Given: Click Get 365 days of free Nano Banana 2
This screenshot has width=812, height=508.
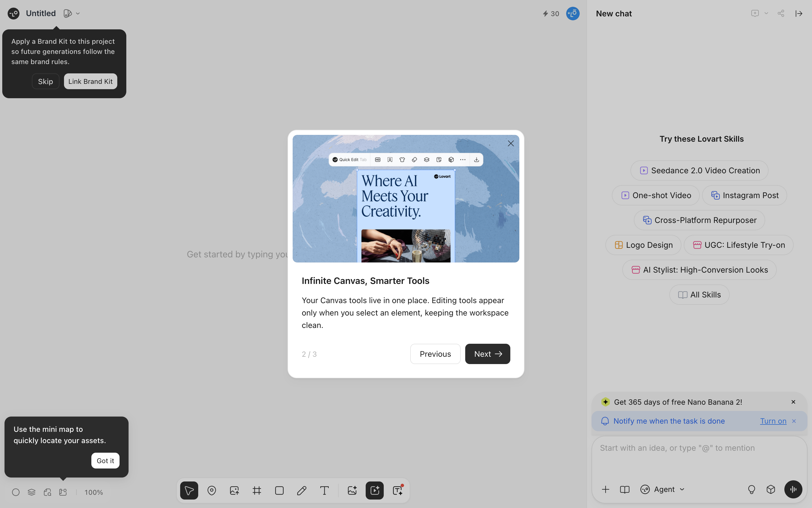Looking at the screenshot, I should 678,402.
